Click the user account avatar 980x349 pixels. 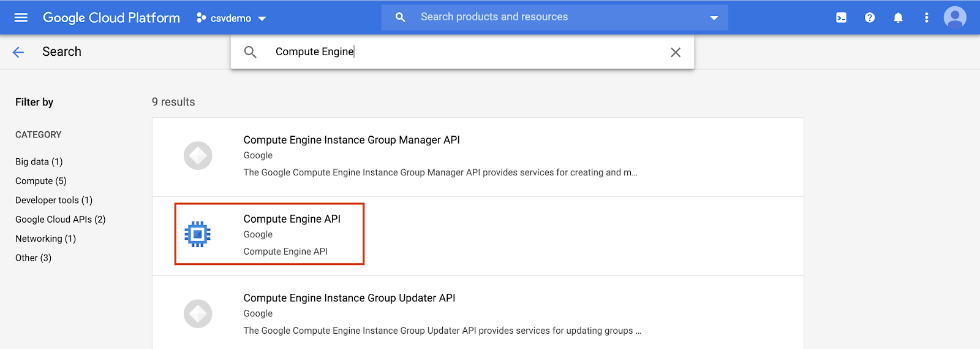955,18
